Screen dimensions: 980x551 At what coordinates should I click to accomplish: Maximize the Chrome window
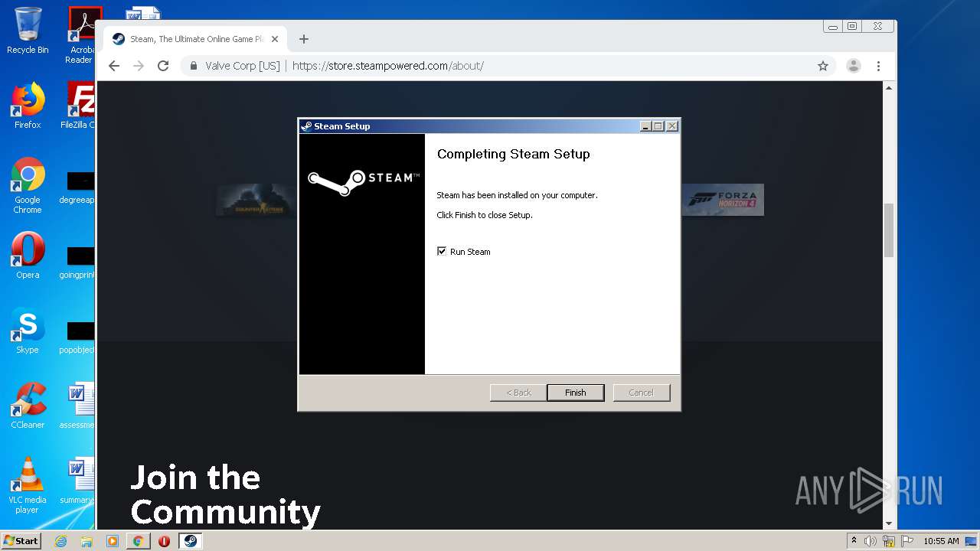(852, 26)
